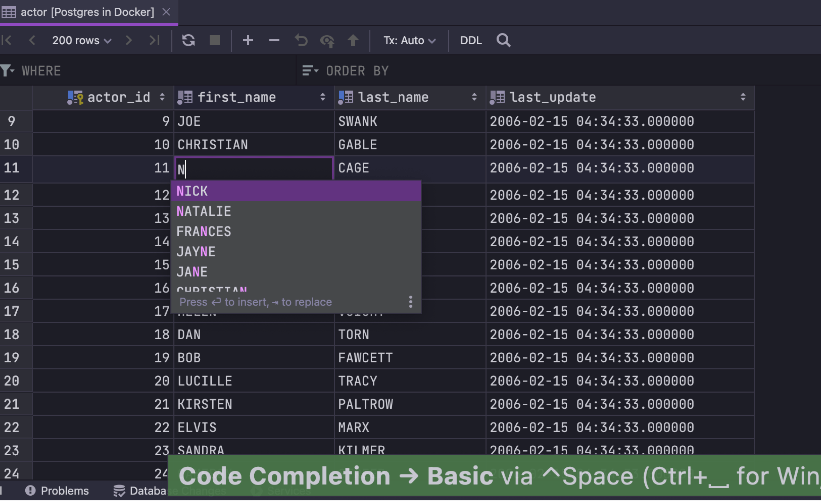Click the Find magnifier icon
821x504 pixels.
(503, 40)
